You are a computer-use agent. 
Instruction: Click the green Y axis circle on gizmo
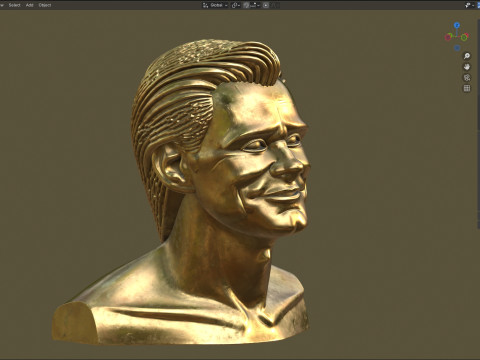pos(464,38)
